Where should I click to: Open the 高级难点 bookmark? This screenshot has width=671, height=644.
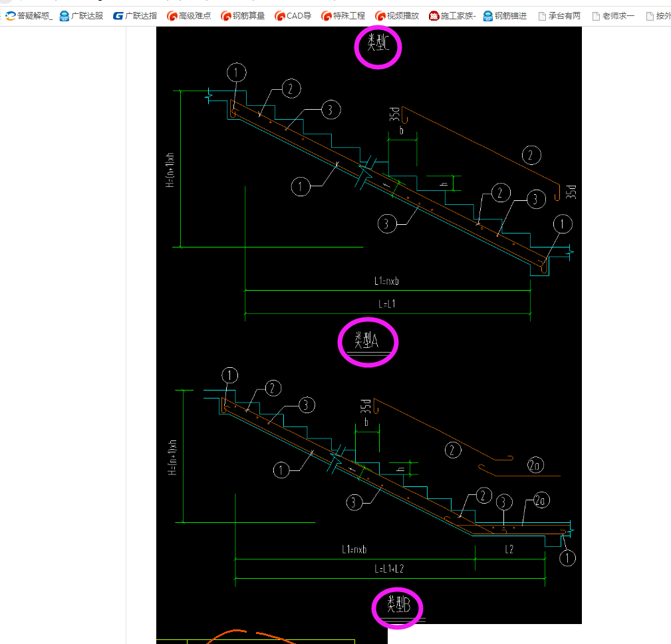[189, 16]
